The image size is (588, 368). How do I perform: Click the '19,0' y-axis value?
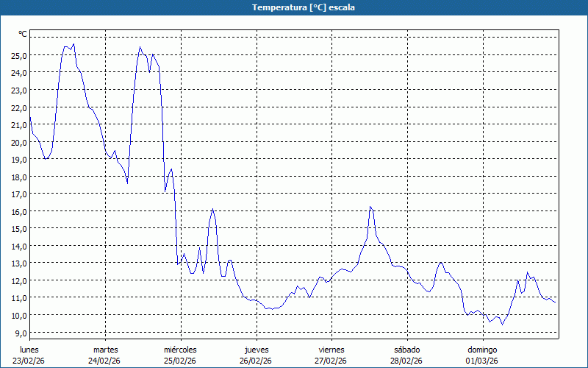pos(20,160)
